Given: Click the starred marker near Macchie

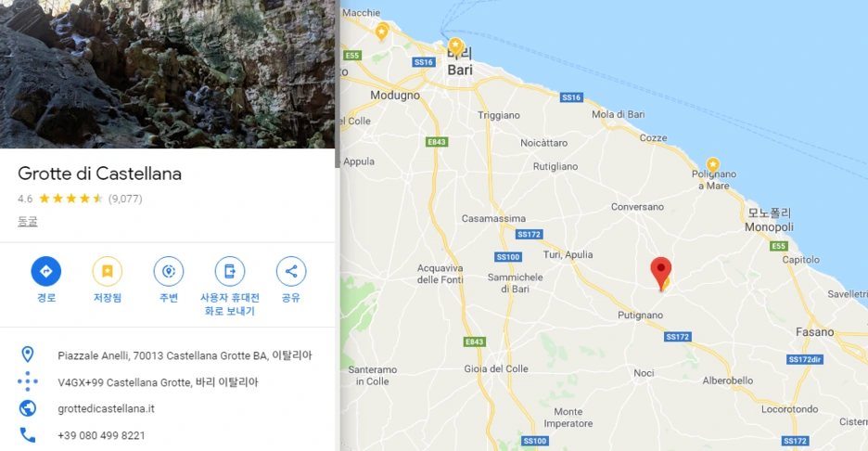Looking at the screenshot, I should tap(381, 32).
